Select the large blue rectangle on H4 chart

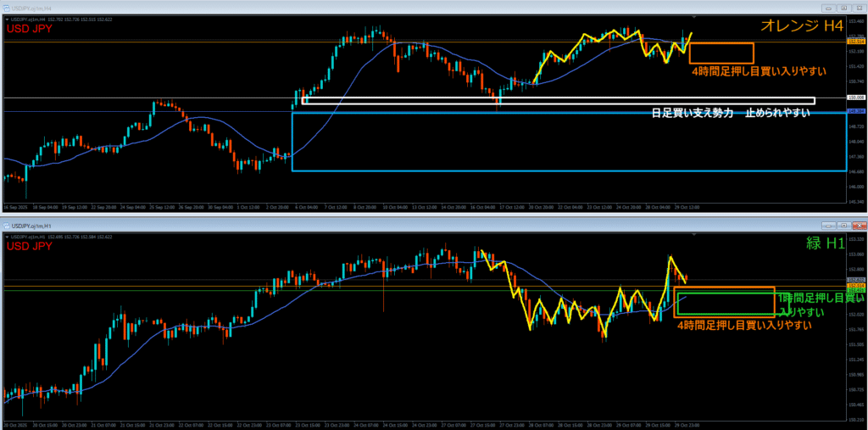[x=292, y=144]
